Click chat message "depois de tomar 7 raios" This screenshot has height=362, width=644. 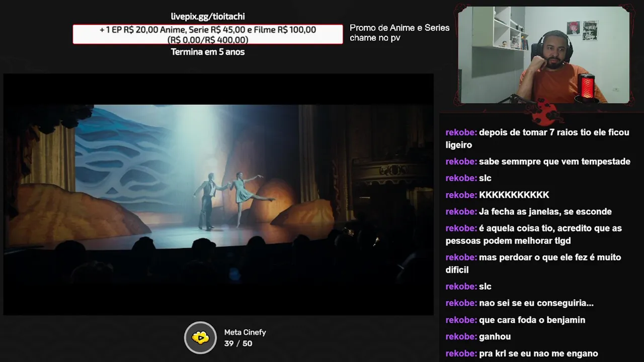[x=537, y=138]
